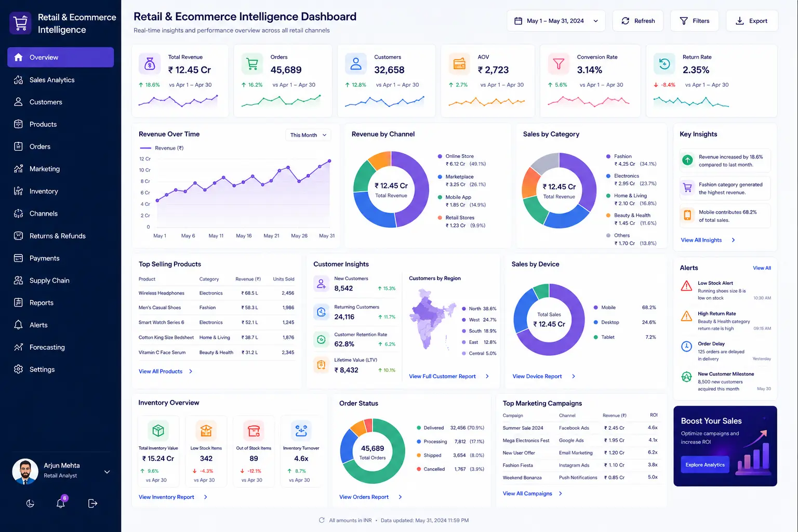Click the Conversion Rate funnel icon
Image resolution: width=798 pixels, height=532 pixels.
pyautogui.click(x=558, y=64)
